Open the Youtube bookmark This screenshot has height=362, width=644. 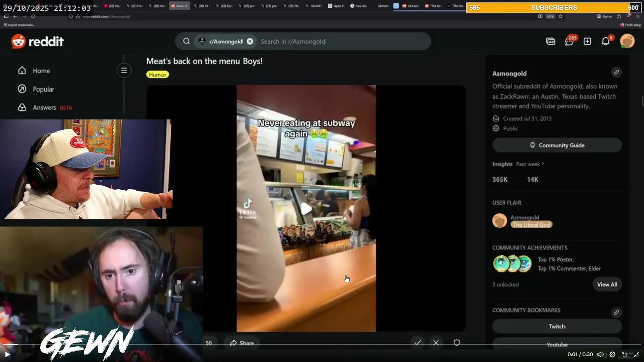click(557, 344)
